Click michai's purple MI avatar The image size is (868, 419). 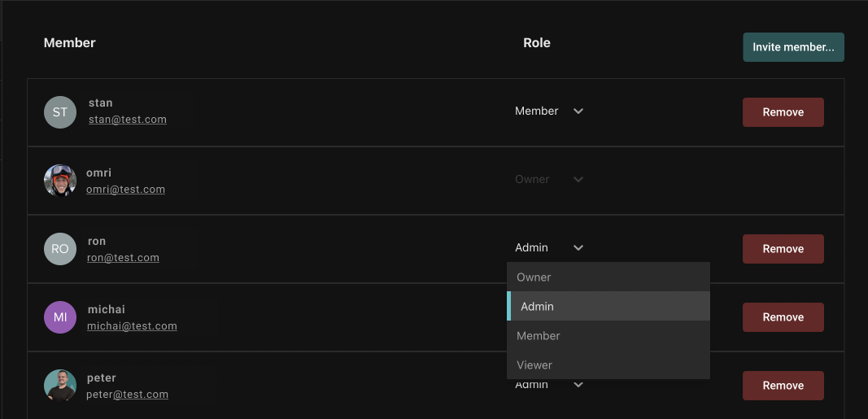tap(59, 317)
